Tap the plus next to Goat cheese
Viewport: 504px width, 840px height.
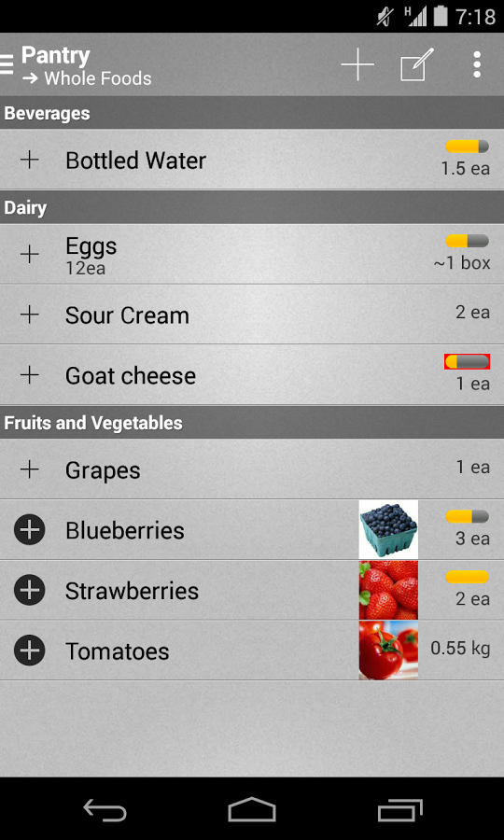point(30,375)
